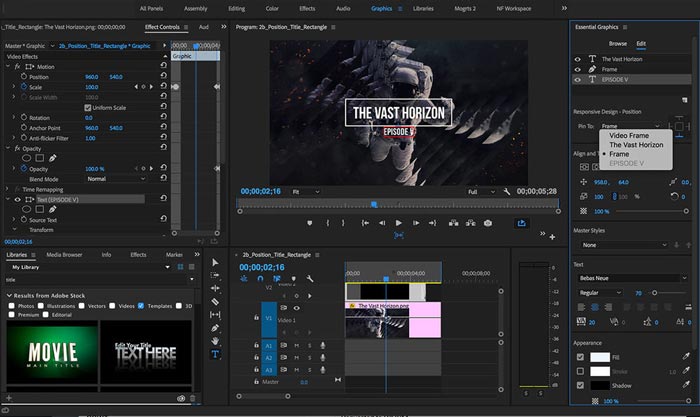
Task: Open Blend Mode Normal dropdown
Action: [x=116, y=179]
